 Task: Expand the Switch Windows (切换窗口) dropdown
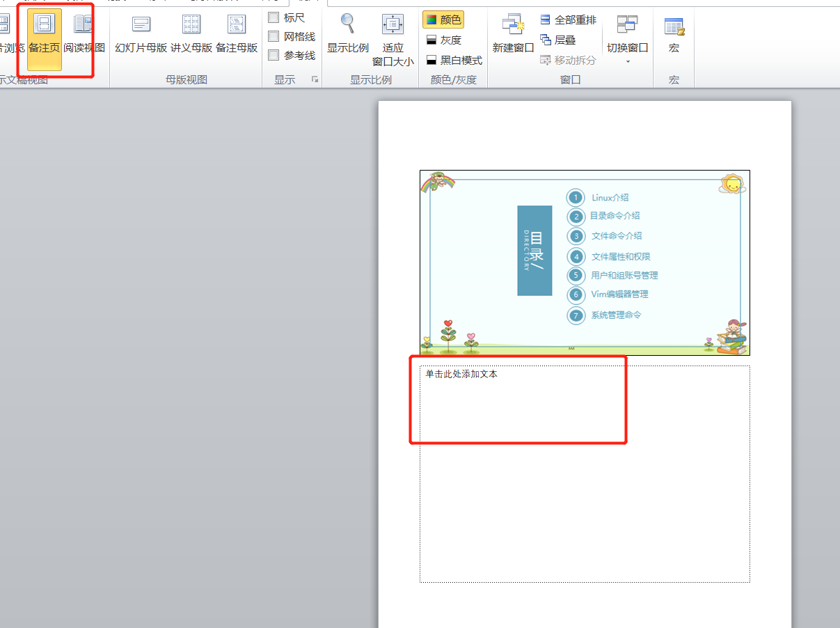click(627, 42)
